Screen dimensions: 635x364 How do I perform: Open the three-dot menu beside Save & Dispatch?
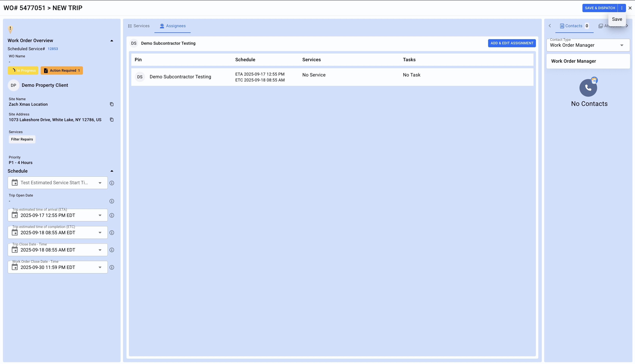(x=622, y=8)
